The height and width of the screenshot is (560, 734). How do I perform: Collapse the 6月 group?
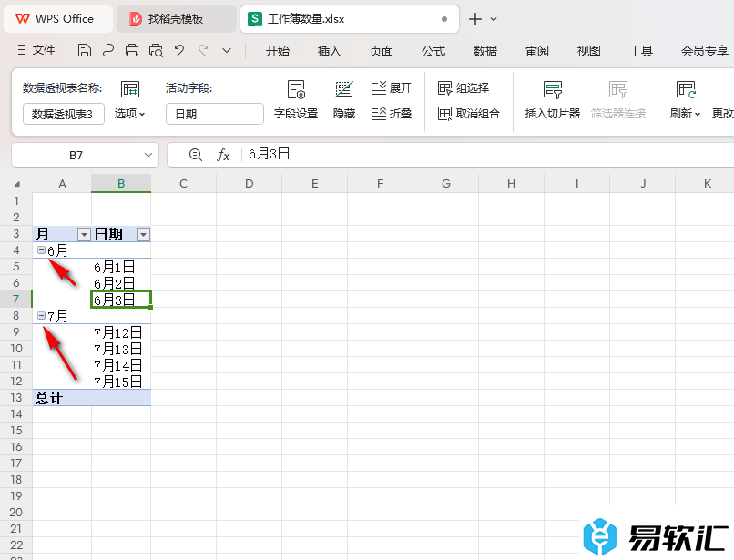(41, 250)
